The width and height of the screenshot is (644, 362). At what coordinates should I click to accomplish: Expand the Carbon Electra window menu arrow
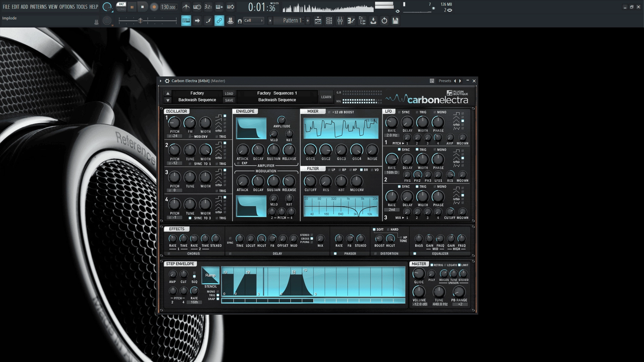click(x=161, y=81)
